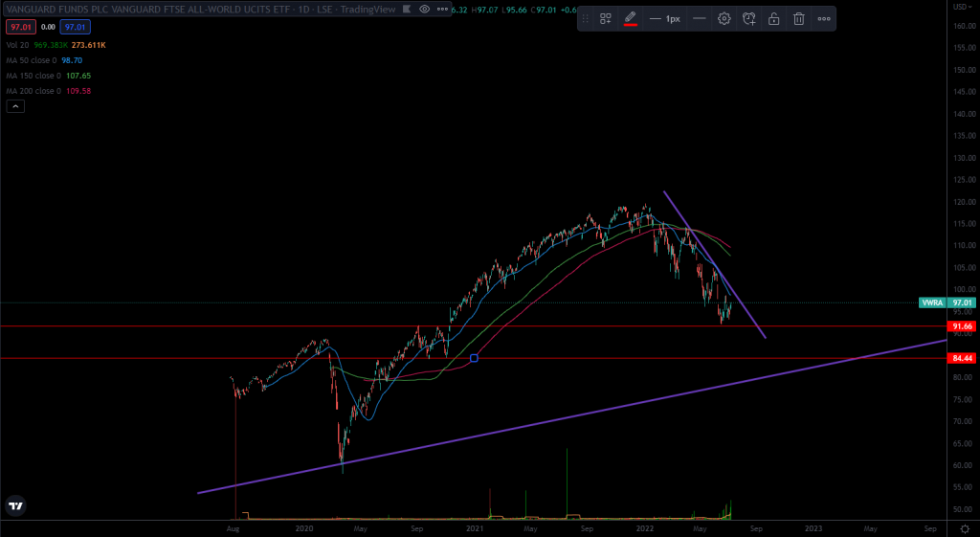Open the drawing templates icon
This screenshot has width=980, height=537.
[605, 19]
